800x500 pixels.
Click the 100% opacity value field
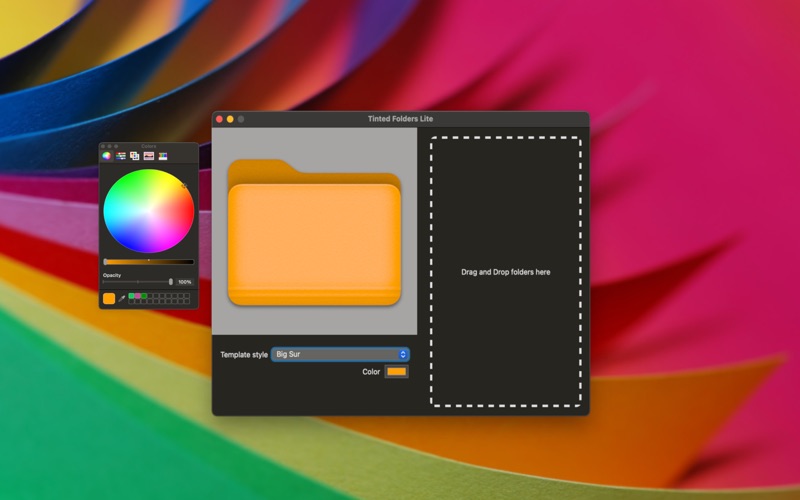(185, 282)
